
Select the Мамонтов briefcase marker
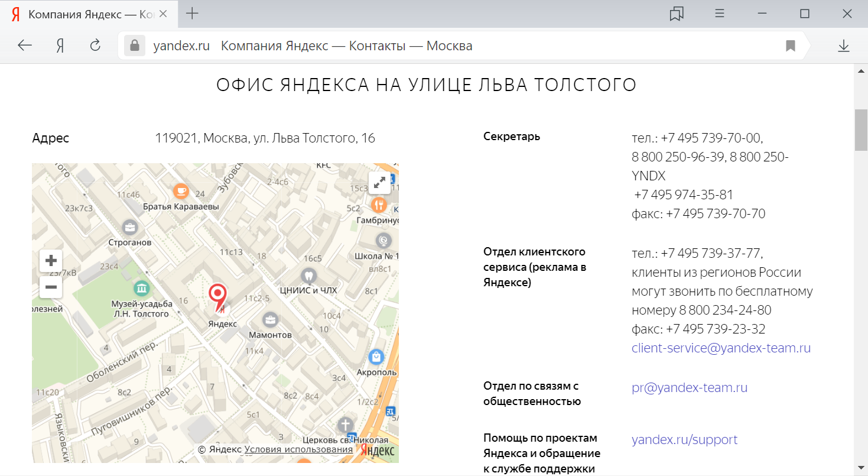270,319
